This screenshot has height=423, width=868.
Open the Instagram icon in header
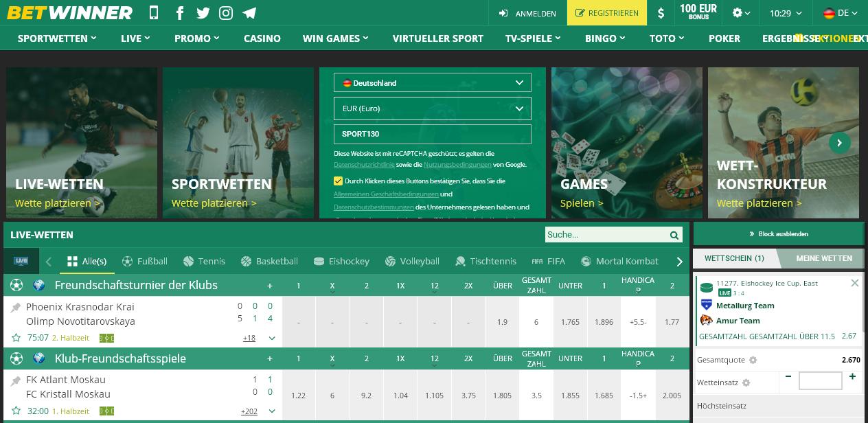coord(226,13)
